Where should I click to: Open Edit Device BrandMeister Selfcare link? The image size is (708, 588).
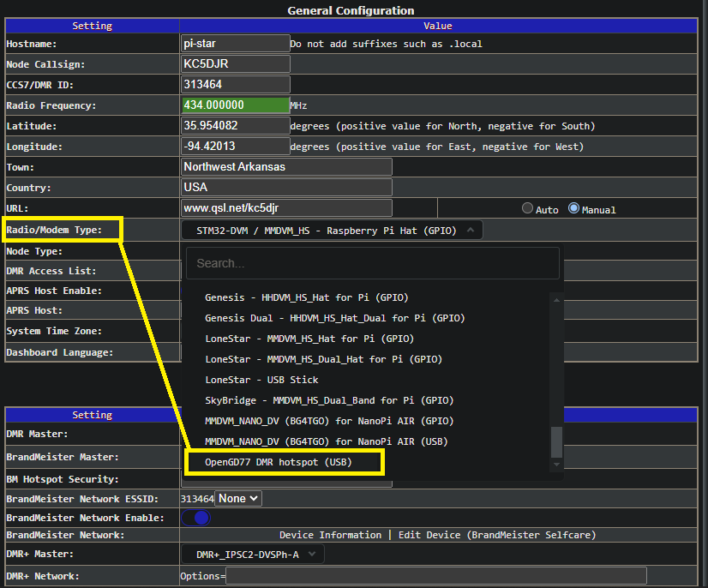coord(497,535)
